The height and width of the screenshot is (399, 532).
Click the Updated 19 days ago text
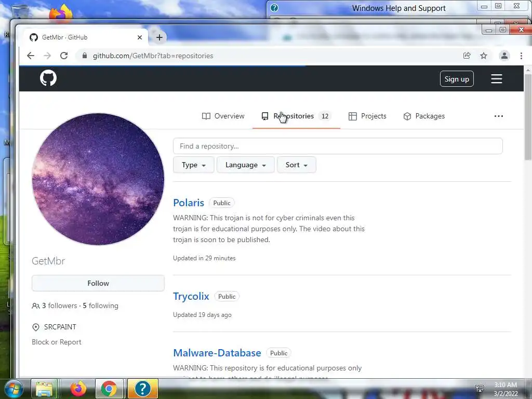[202, 315]
